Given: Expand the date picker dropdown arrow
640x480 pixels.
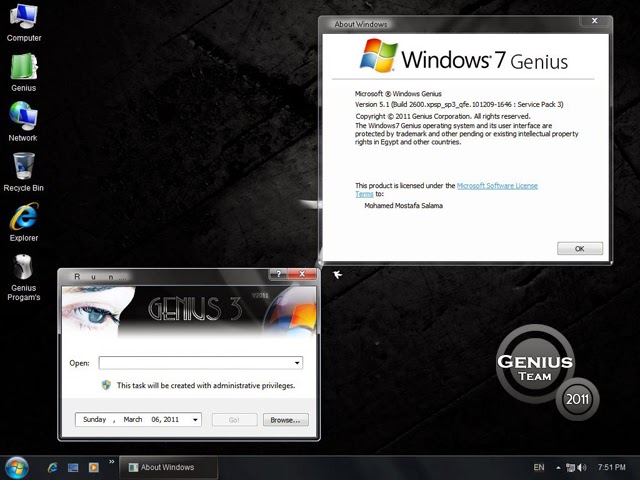Looking at the screenshot, I should point(195,420).
